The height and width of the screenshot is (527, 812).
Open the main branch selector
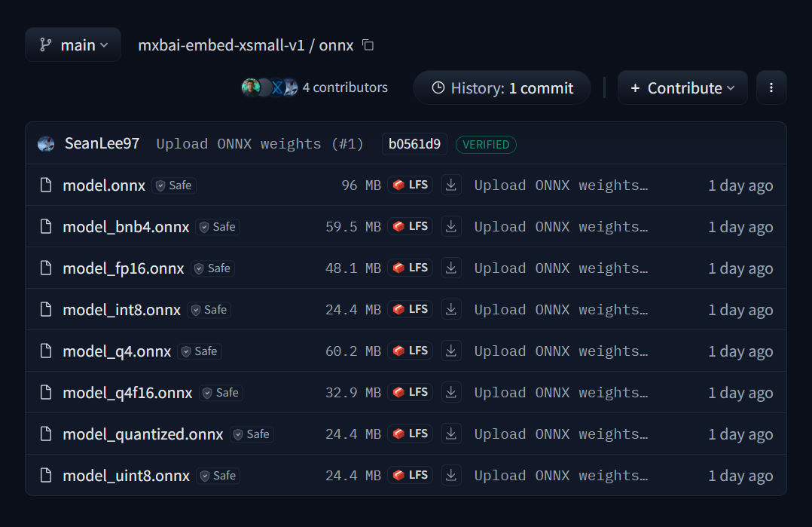(x=72, y=44)
